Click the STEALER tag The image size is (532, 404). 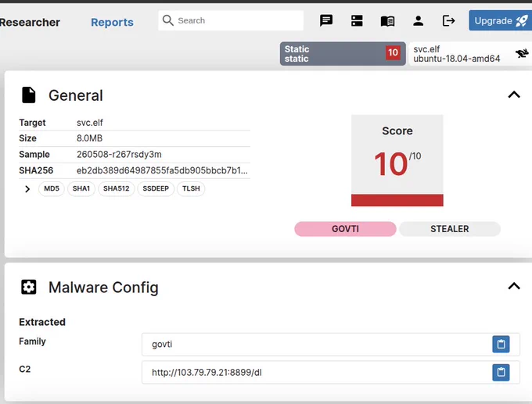pyautogui.click(x=450, y=229)
